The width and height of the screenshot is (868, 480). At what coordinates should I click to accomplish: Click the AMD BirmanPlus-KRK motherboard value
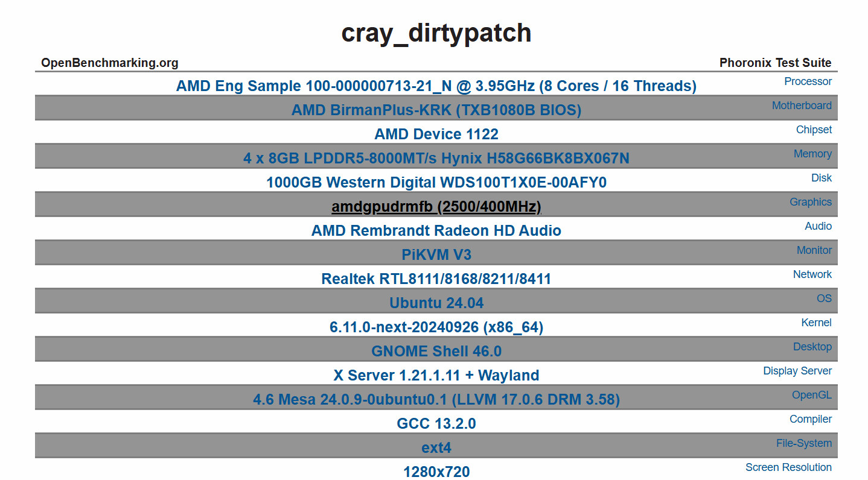click(x=436, y=110)
